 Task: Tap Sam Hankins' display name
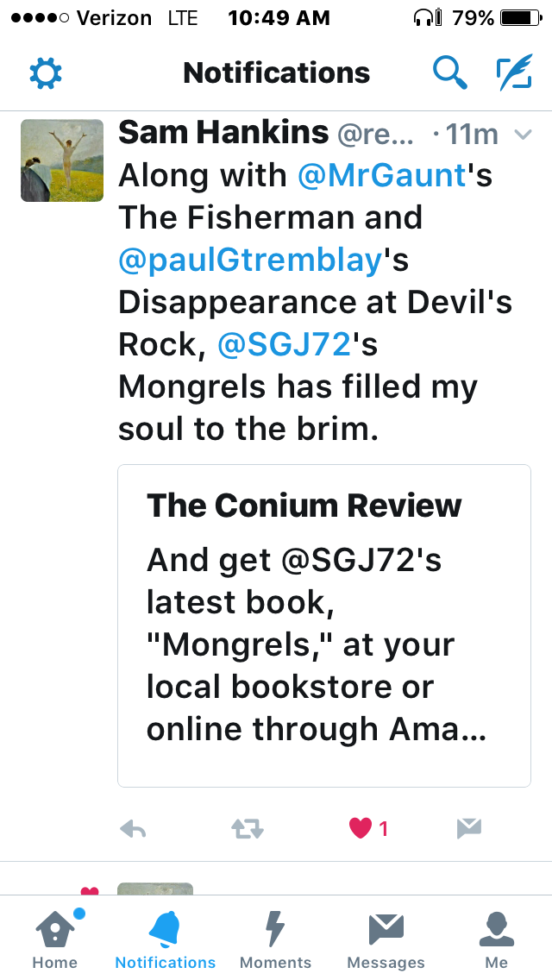click(223, 133)
